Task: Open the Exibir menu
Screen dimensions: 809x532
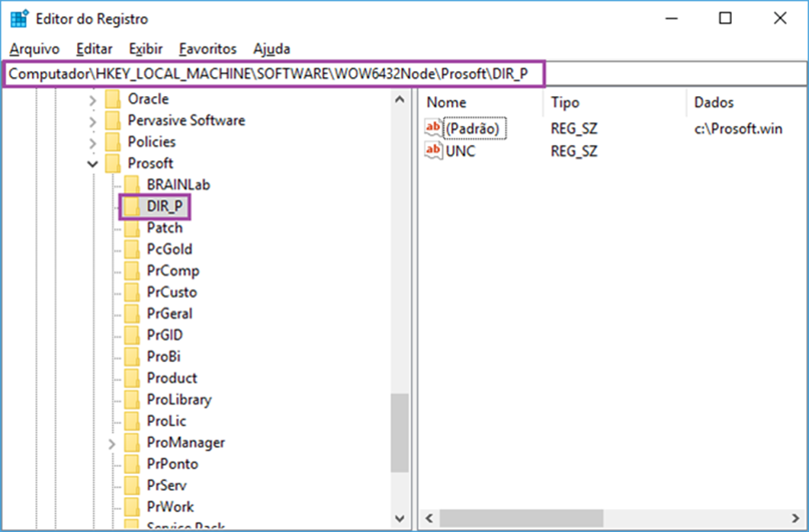Action: point(146,49)
